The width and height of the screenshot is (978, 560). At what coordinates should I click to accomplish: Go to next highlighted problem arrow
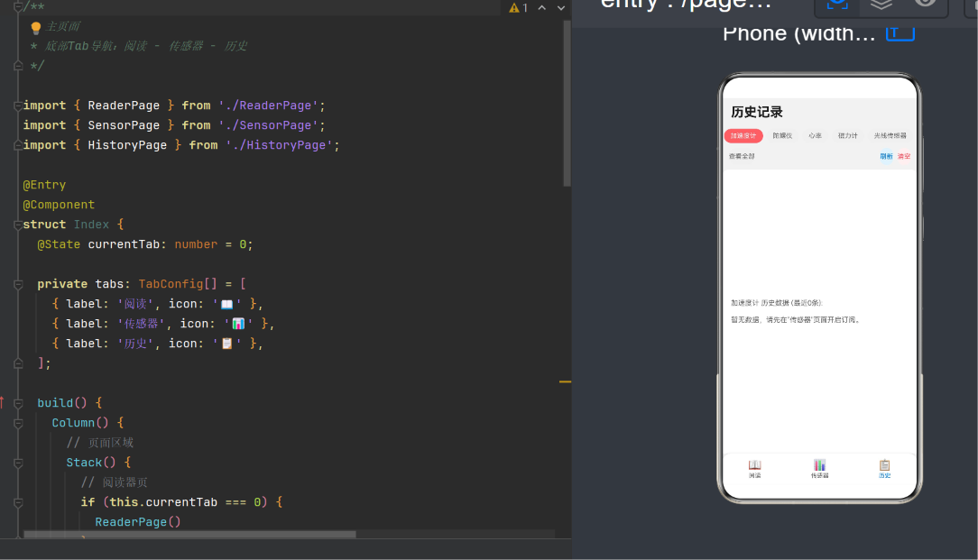(x=561, y=7)
